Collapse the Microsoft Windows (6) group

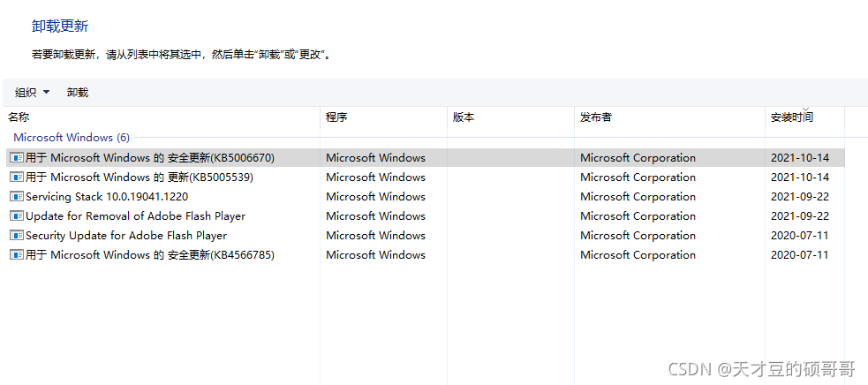[x=72, y=138]
